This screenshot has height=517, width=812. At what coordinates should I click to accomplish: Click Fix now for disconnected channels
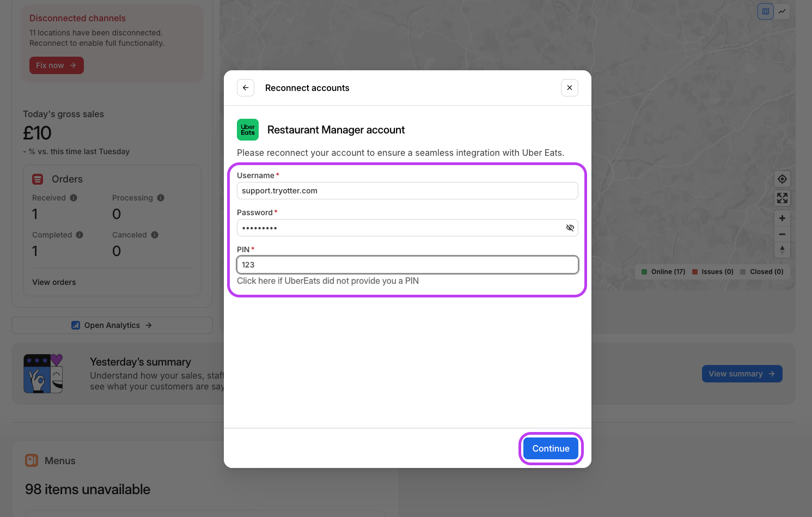pyautogui.click(x=56, y=65)
